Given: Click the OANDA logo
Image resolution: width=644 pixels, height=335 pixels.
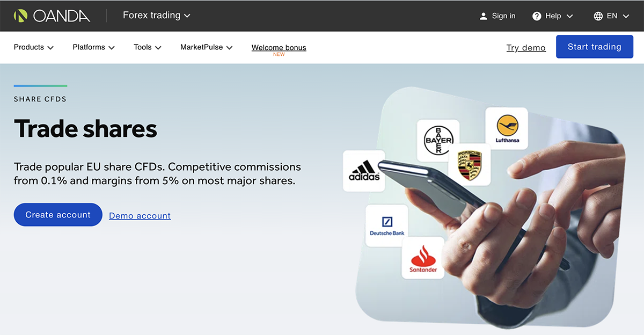Looking at the screenshot, I should (52, 16).
